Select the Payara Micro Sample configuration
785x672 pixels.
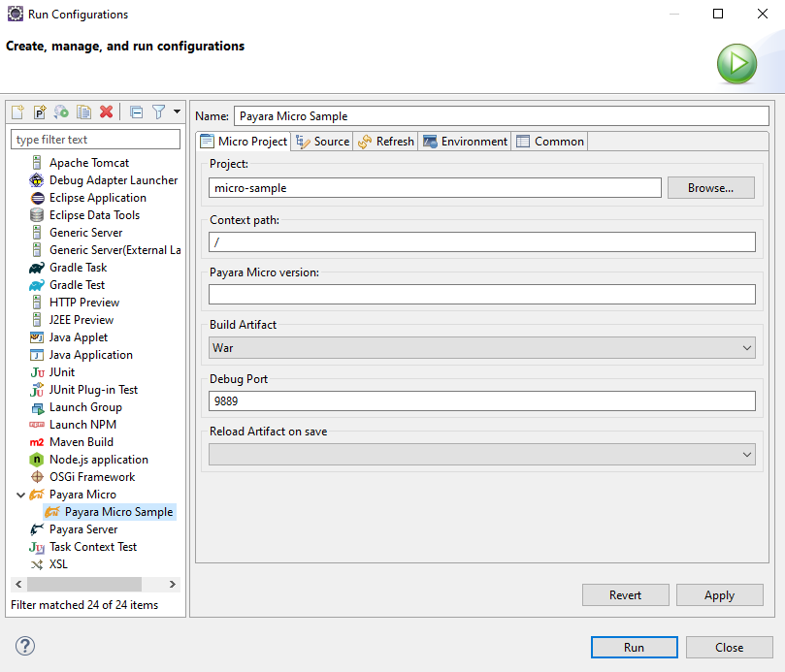point(116,511)
